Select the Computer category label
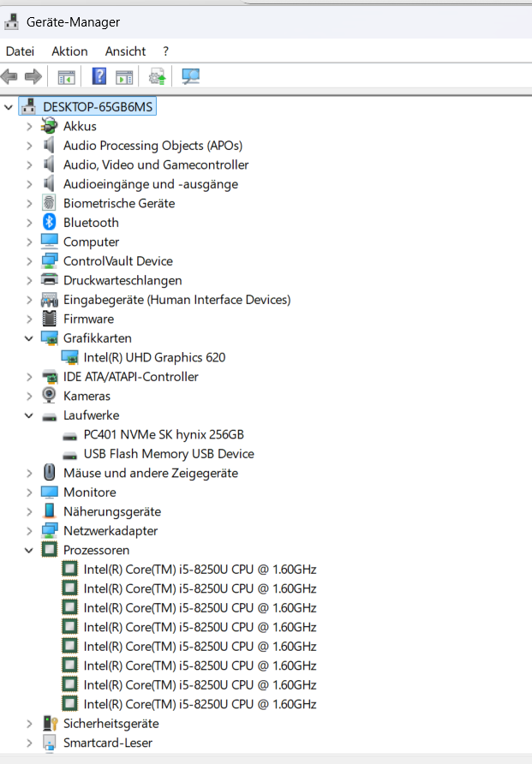532x764 pixels. tap(91, 242)
